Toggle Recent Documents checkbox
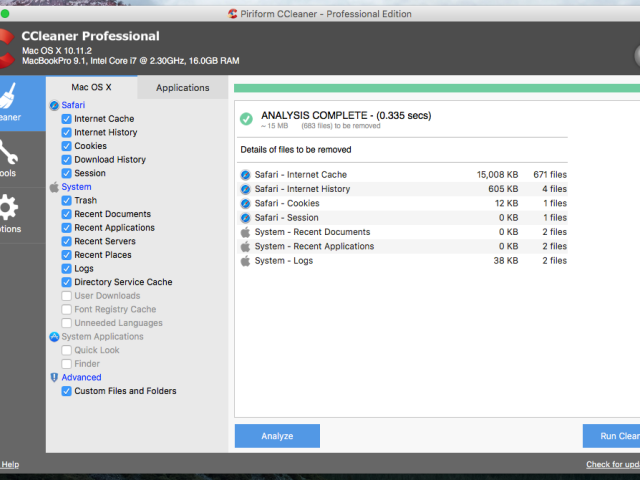640x480 pixels. click(67, 214)
